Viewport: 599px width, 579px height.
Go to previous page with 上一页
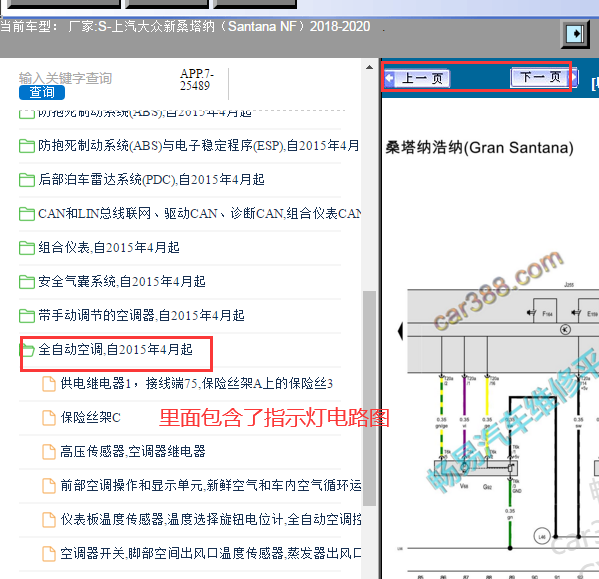point(417,78)
